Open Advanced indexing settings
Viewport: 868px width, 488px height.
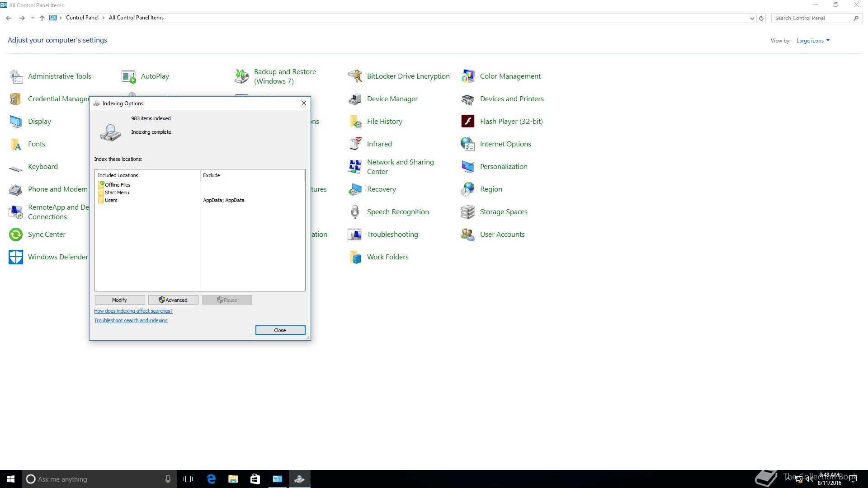tap(173, 300)
